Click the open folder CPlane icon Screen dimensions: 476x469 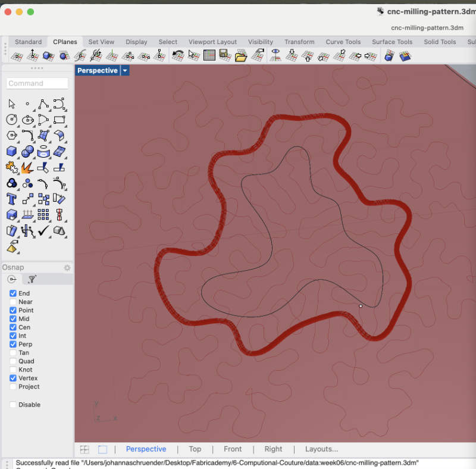(x=240, y=56)
